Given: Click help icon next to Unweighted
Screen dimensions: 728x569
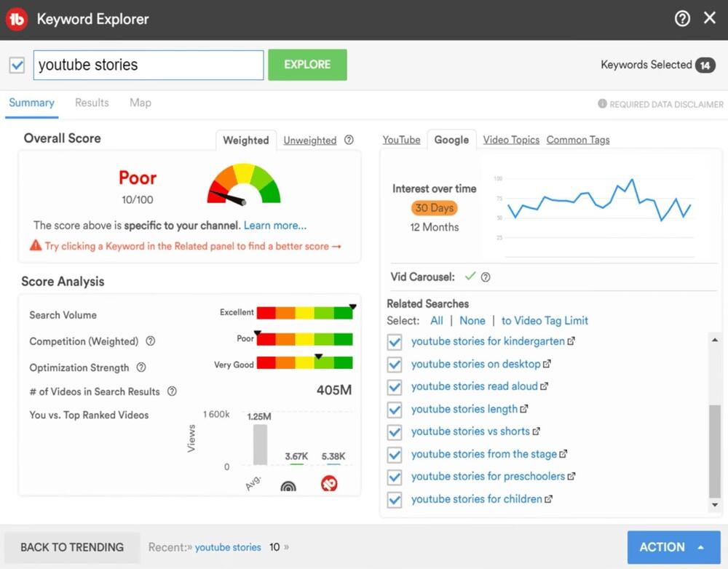Looking at the screenshot, I should point(349,140).
